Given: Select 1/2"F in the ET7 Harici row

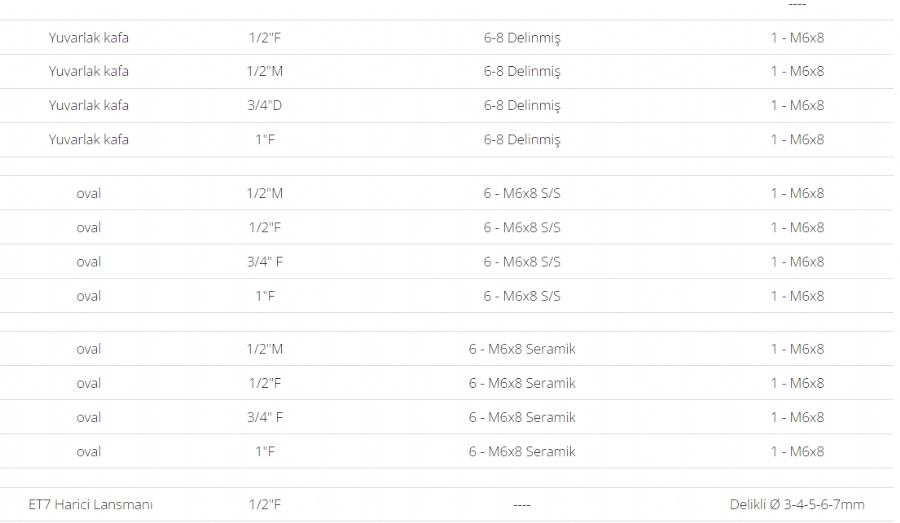Looking at the screenshot, I should click(265, 504).
